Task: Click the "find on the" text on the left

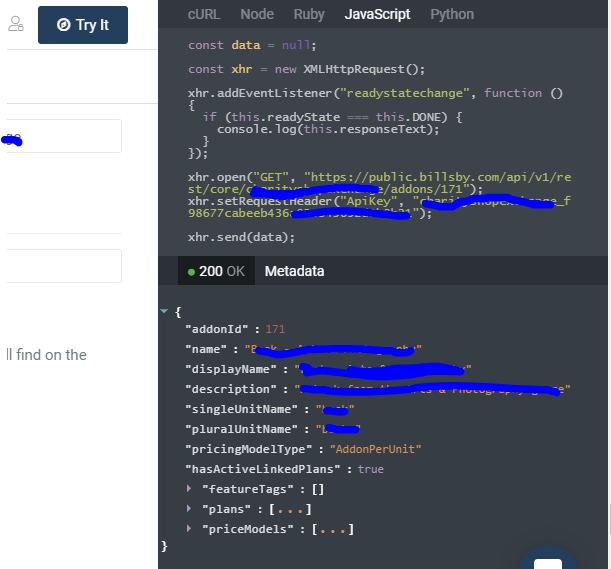Action: coord(51,355)
